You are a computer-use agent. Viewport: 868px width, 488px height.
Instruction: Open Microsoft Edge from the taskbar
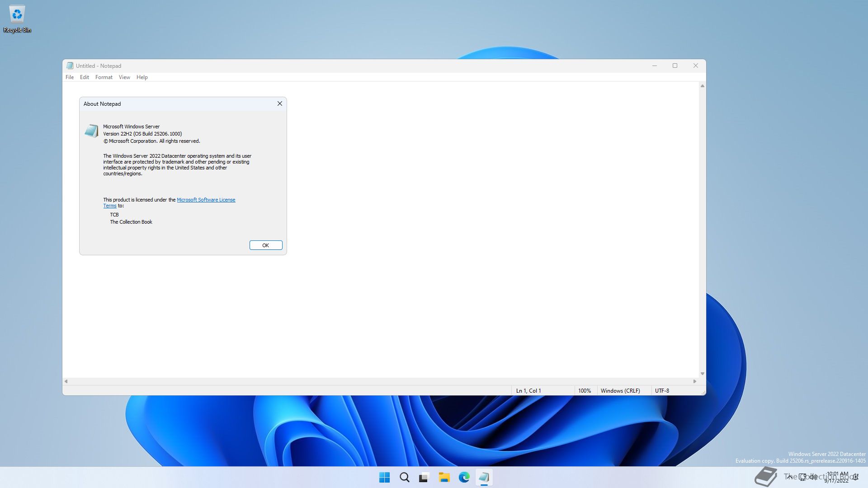(464, 477)
